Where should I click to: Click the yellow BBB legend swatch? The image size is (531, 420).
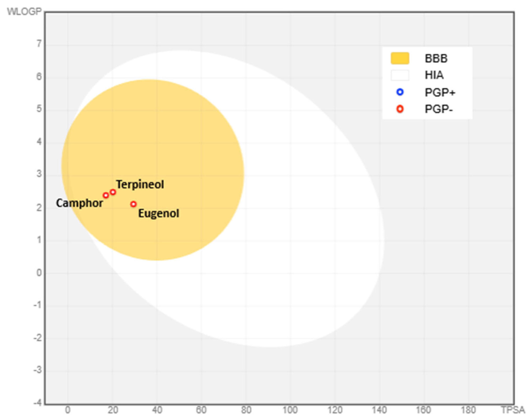[400, 59]
